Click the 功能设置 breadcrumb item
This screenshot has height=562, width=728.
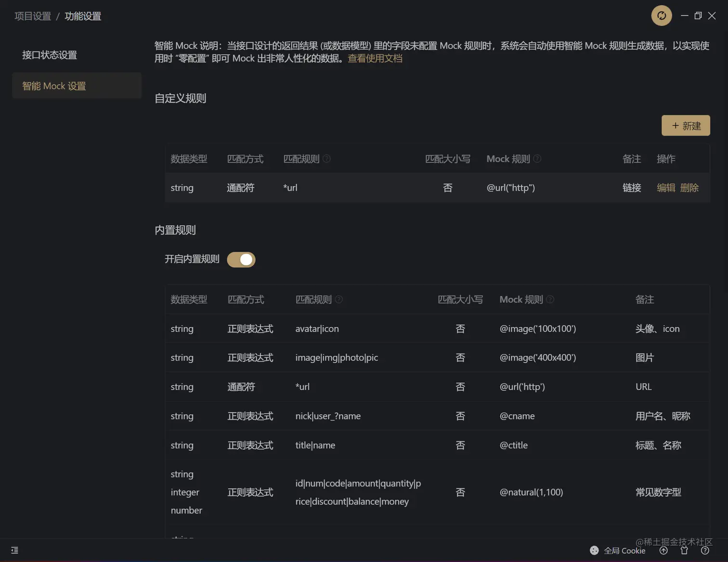[x=82, y=16]
